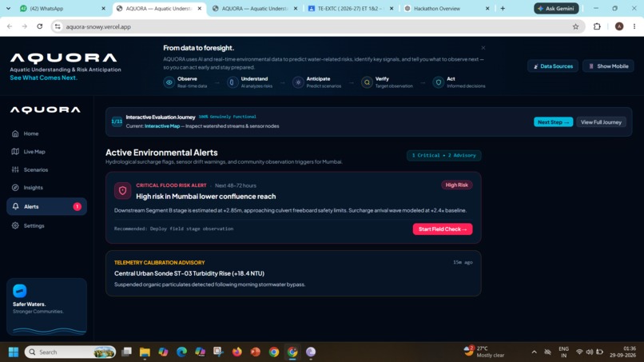
Task: Click the critical flood shield icon
Action: point(122,191)
